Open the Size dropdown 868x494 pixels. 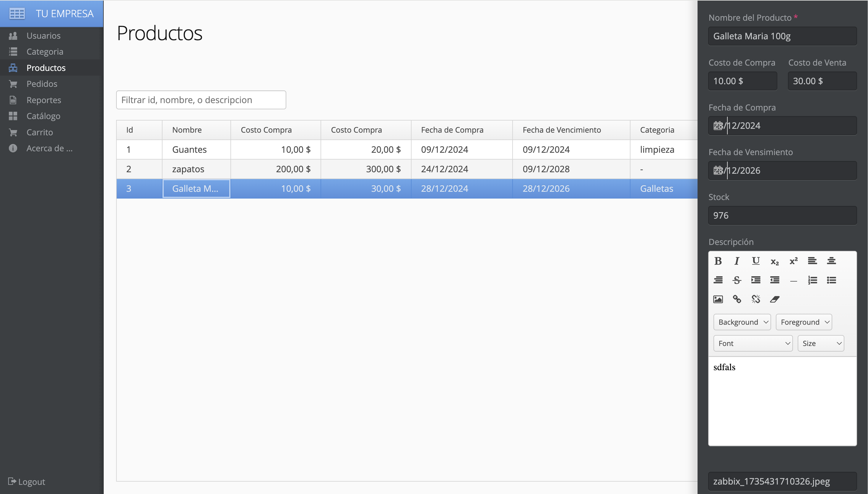pos(820,343)
